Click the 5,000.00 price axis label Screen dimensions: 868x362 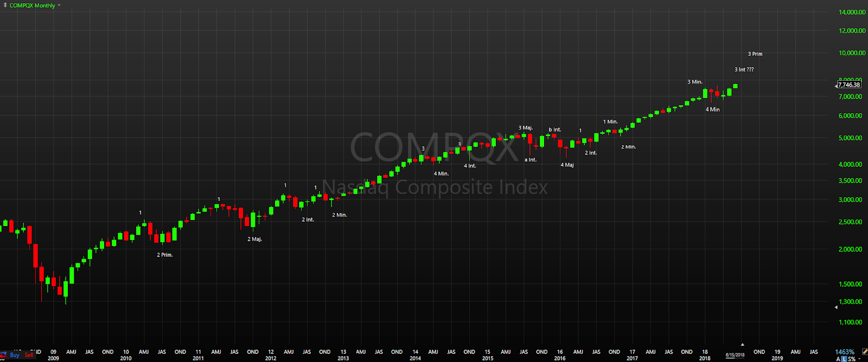(850, 138)
